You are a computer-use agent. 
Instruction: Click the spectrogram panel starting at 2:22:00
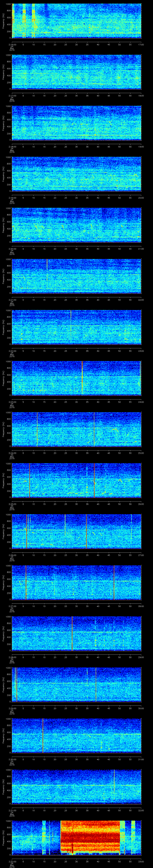point(77,327)
